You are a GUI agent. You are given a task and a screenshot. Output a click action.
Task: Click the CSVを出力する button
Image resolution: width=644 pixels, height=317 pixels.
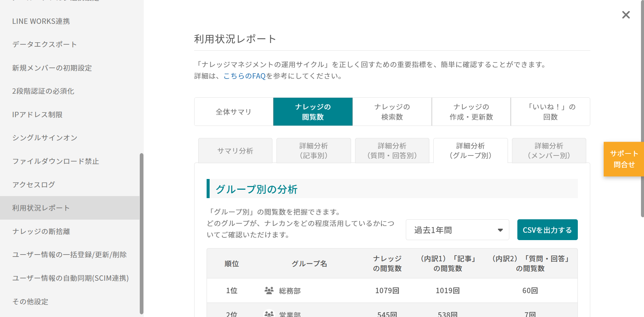[x=547, y=230]
